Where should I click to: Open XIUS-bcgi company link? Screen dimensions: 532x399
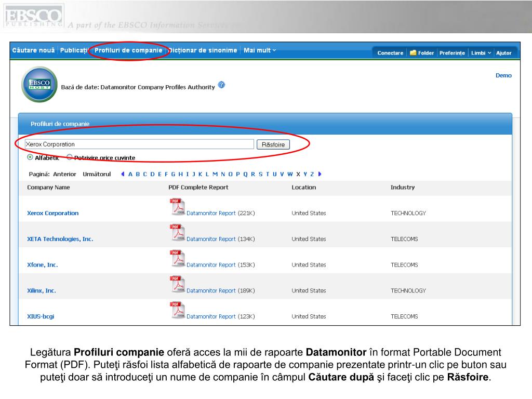pos(41,316)
